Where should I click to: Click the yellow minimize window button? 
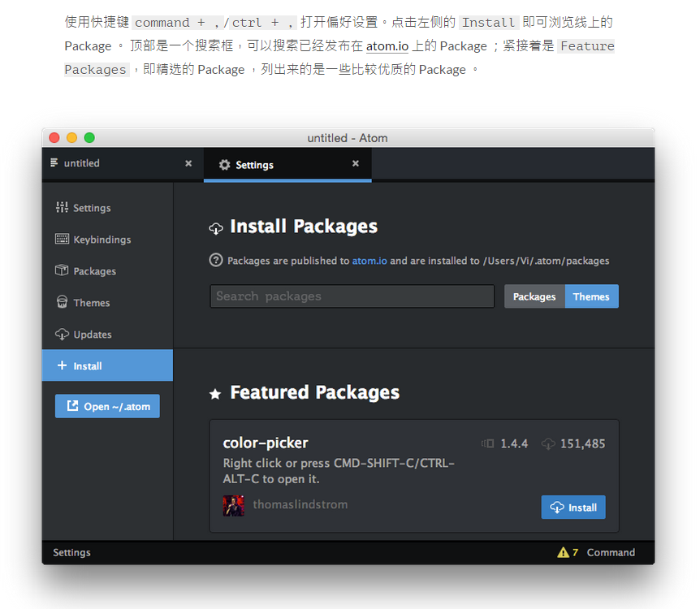(x=72, y=137)
